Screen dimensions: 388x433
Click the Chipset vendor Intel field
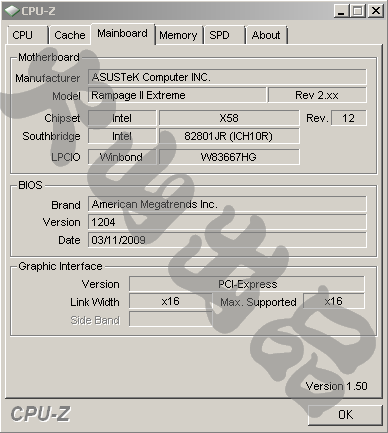[x=122, y=118]
